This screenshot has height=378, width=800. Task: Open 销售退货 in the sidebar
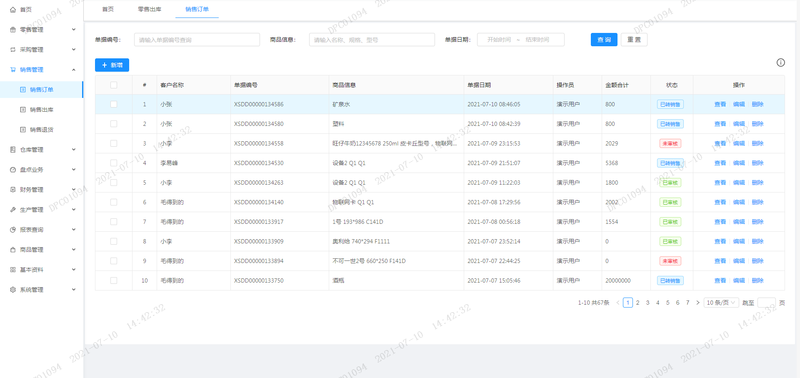[x=42, y=130]
